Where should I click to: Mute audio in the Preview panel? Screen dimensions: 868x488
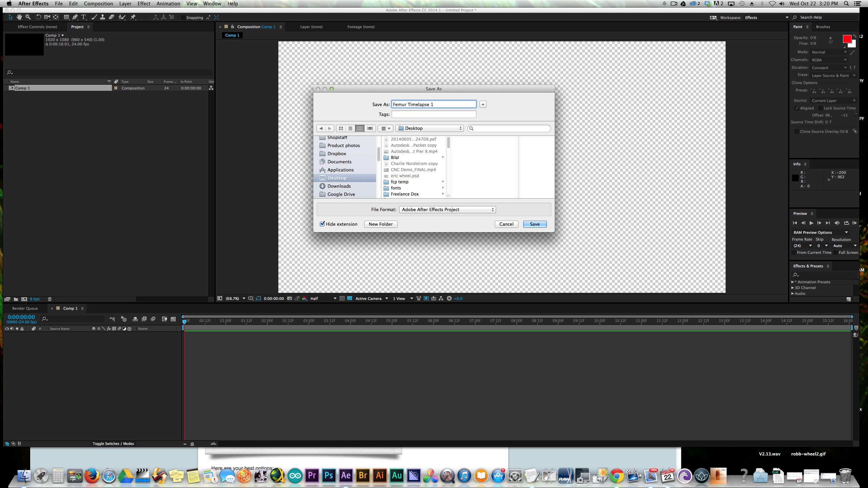tap(837, 223)
